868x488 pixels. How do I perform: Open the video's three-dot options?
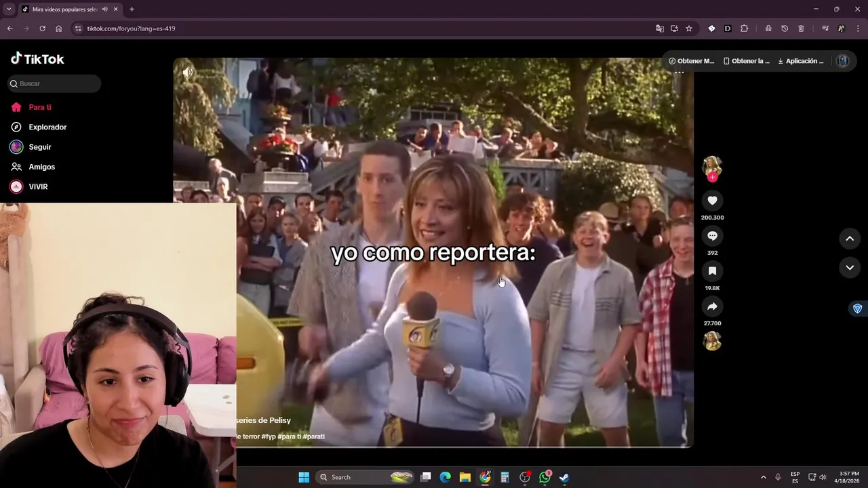point(679,73)
